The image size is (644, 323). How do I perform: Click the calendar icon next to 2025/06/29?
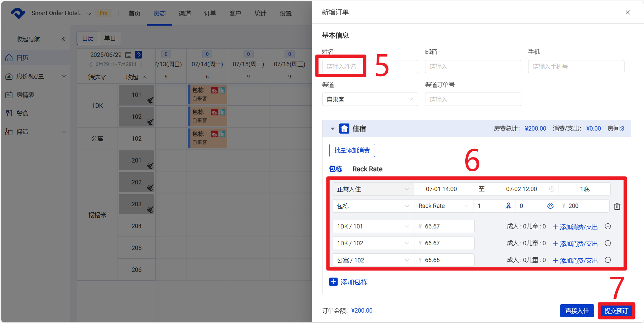coord(128,55)
